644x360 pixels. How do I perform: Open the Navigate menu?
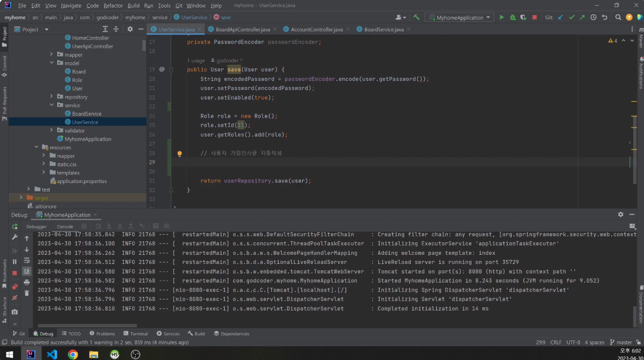click(71, 6)
